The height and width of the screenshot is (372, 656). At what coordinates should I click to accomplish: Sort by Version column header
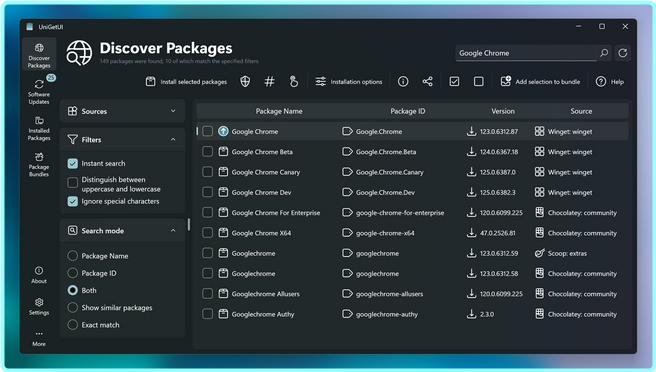pyautogui.click(x=503, y=111)
